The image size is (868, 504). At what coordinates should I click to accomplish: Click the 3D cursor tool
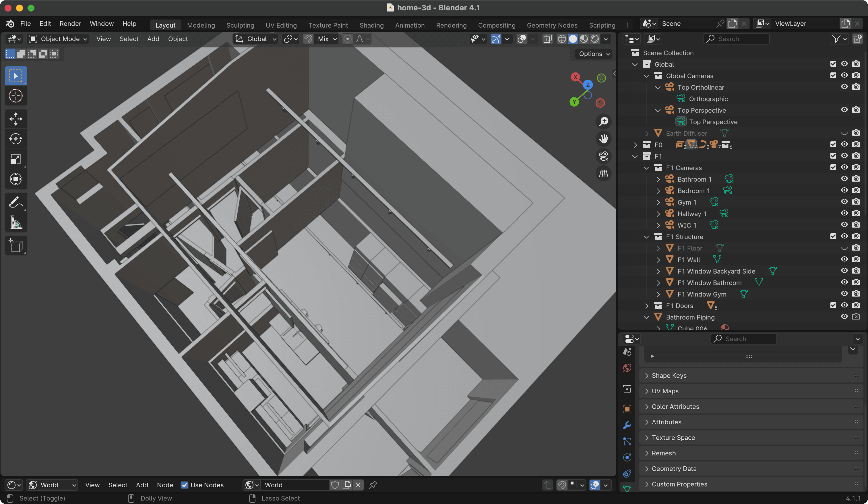pyautogui.click(x=15, y=96)
